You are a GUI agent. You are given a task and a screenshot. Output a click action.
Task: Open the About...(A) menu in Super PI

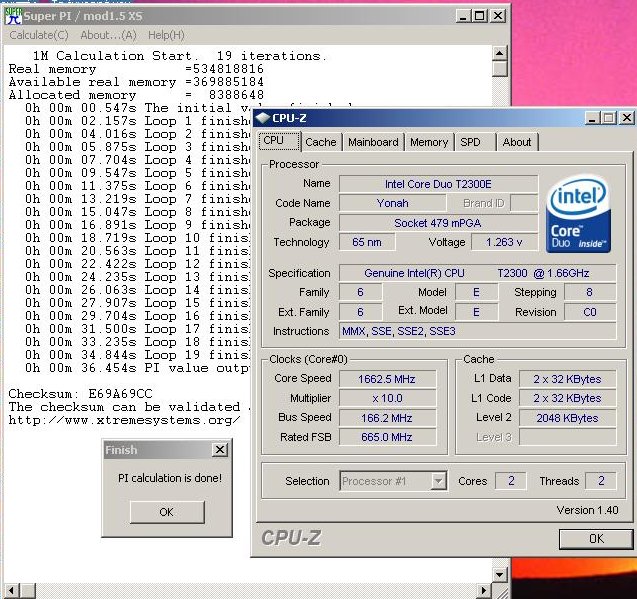[x=108, y=35]
